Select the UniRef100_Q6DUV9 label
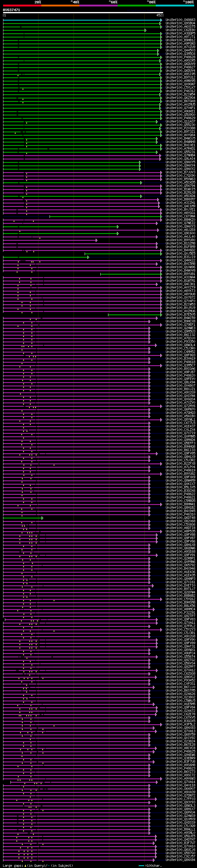197x868 pixels. coord(180,64)
